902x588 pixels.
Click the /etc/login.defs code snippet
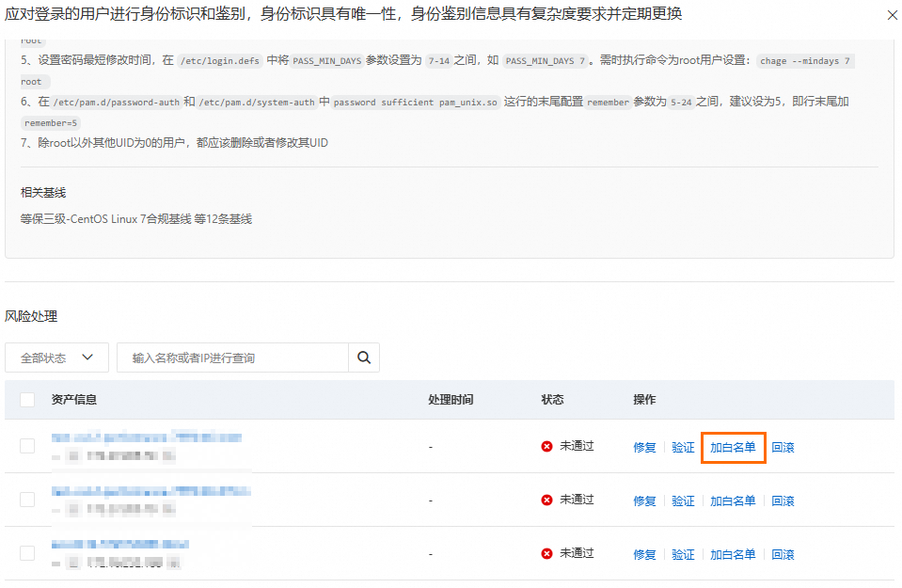click(x=220, y=61)
